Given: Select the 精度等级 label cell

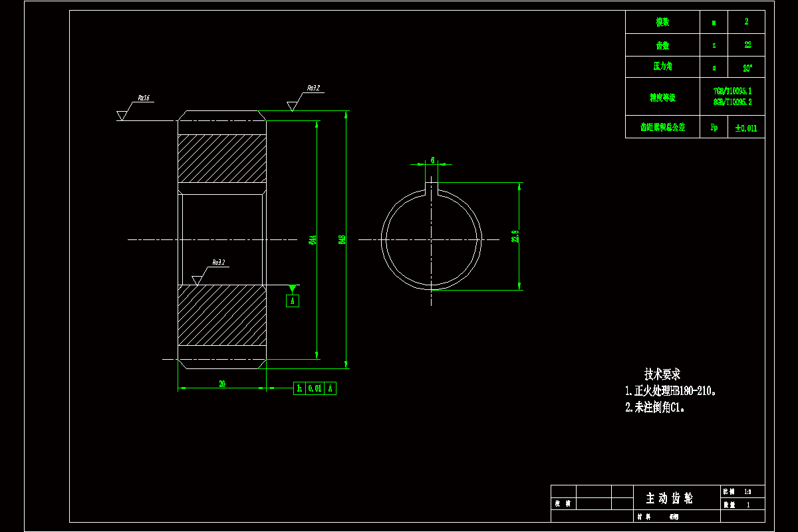Looking at the screenshot, I should [662, 97].
